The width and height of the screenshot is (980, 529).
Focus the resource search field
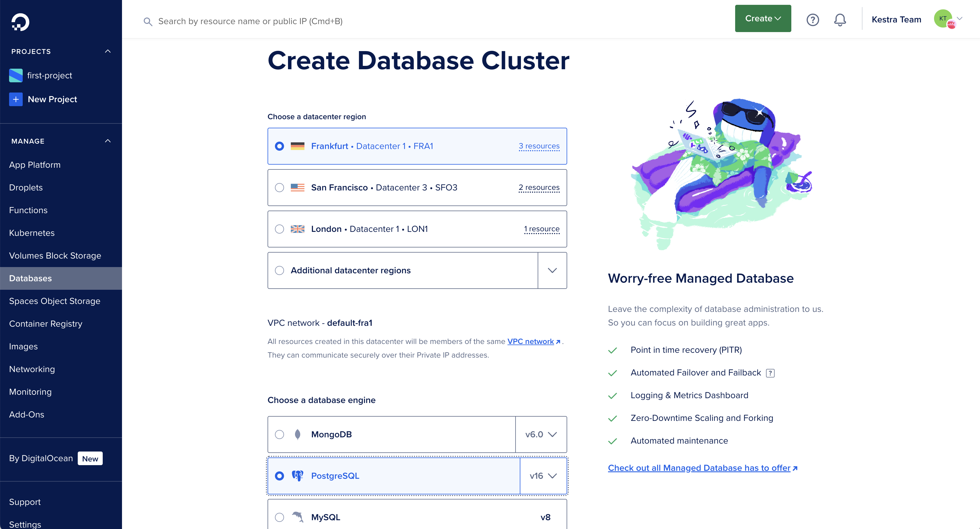(x=250, y=21)
